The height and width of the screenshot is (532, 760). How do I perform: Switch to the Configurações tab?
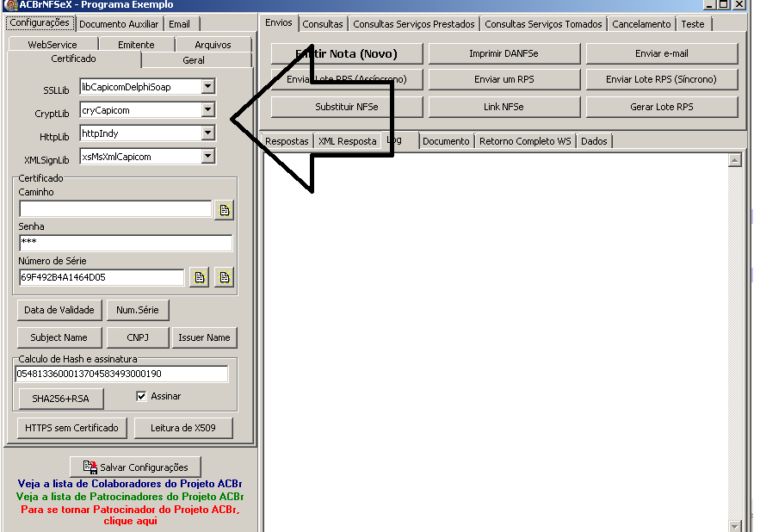click(x=40, y=22)
